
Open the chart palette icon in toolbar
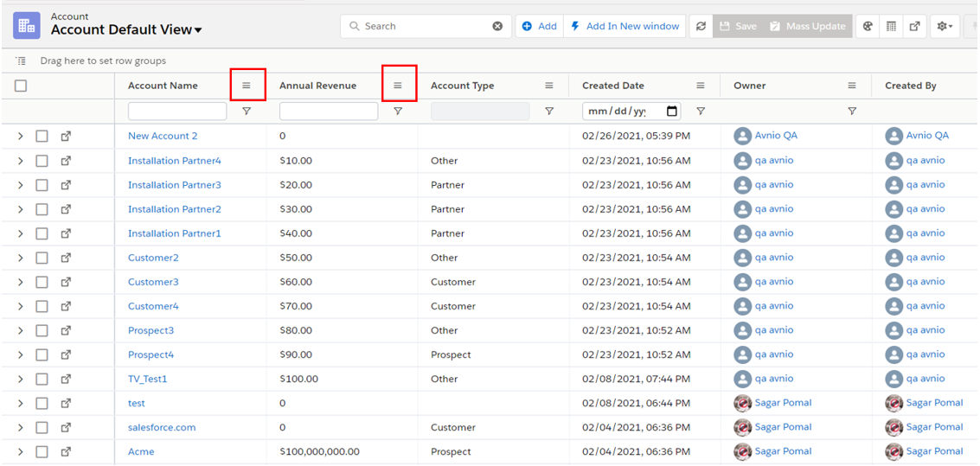(x=868, y=27)
